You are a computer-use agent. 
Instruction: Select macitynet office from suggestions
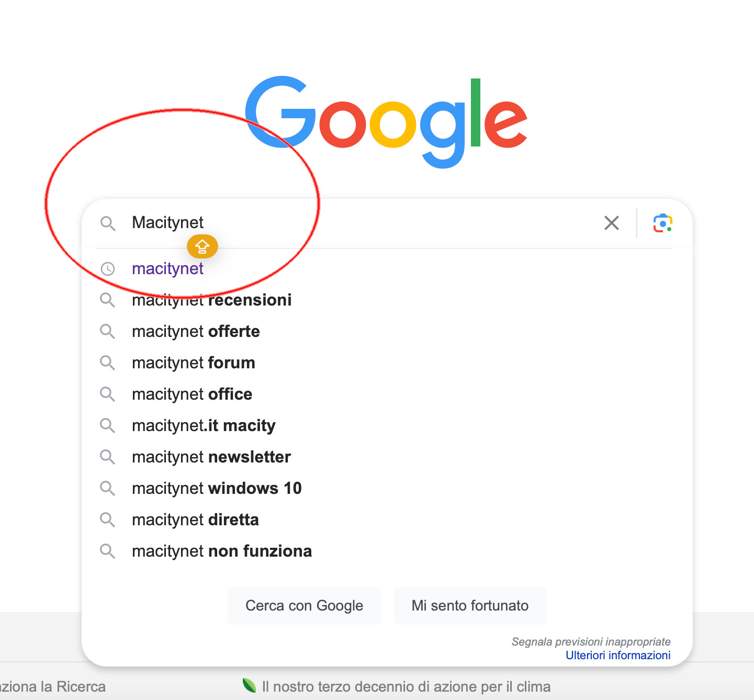tap(192, 394)
